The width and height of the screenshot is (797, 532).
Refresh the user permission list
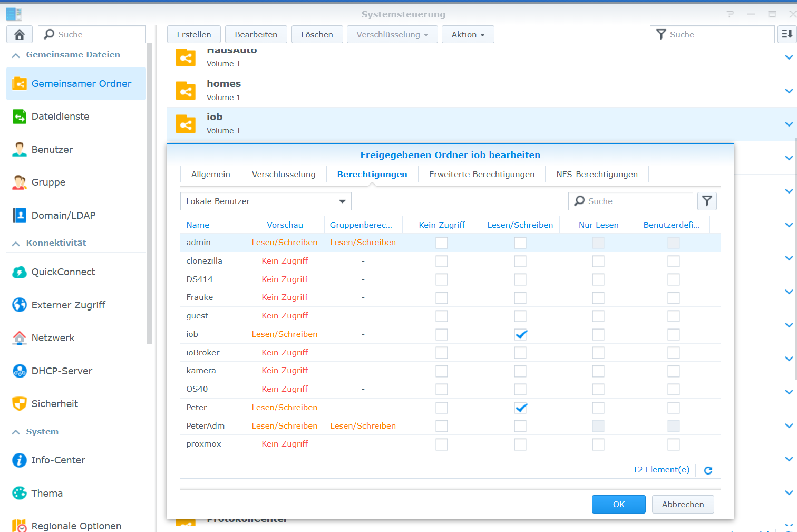click(x=708, y=470)
